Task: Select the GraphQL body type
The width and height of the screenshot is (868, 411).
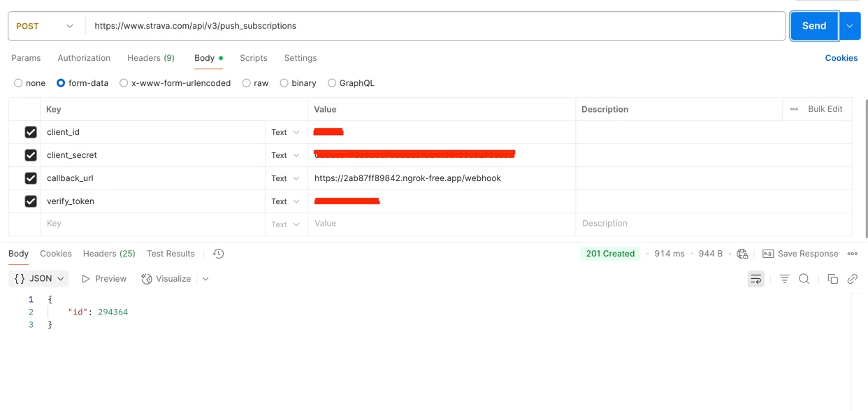Action: tap(332, 83)
